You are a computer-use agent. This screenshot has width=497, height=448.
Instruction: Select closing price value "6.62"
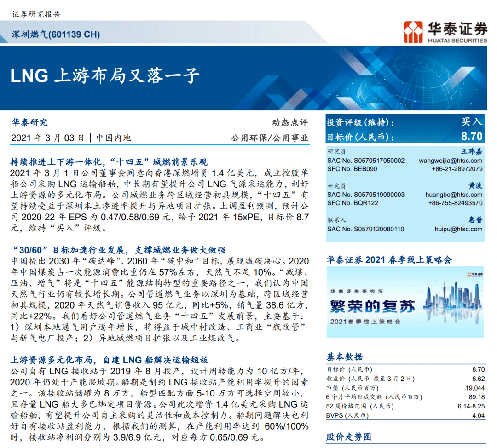point(478,379)
